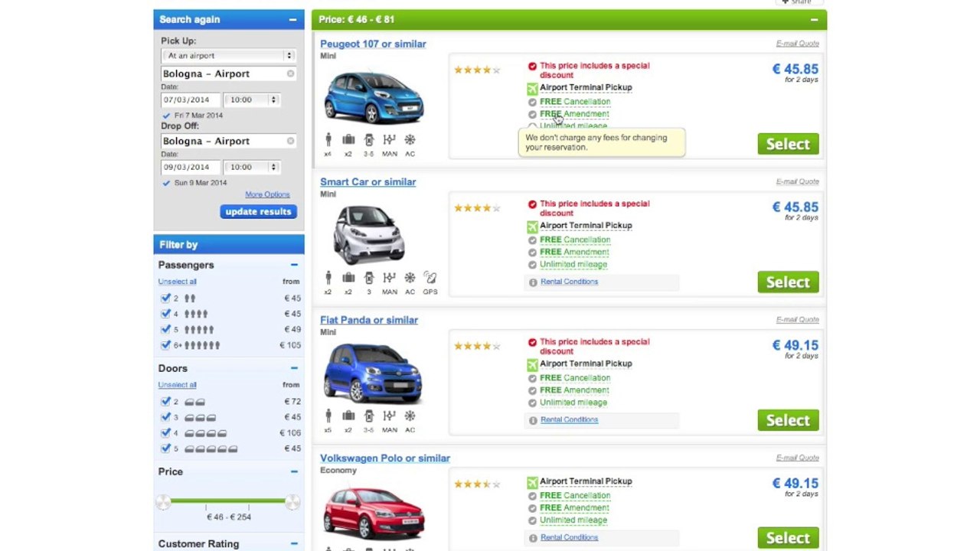Uncheck the 2 passengers filter
This screenshot has width=980, height=551.
165,298
